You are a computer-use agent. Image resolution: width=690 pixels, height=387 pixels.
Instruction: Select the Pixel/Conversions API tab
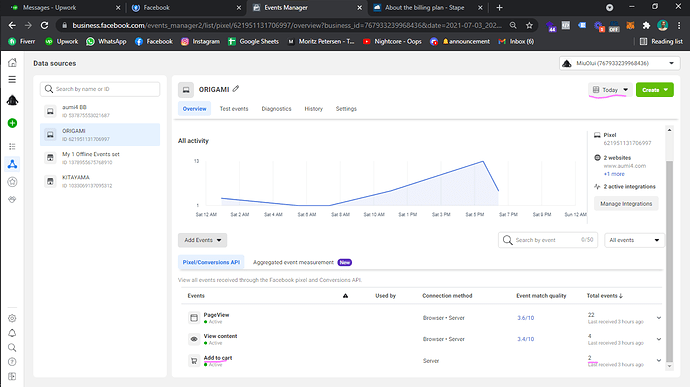pyautogui.click(x=211, y=262)
